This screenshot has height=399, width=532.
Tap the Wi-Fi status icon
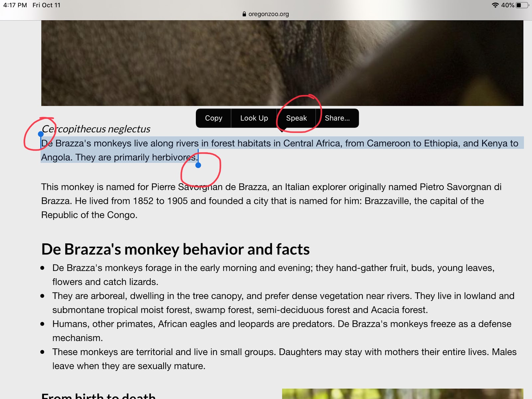(495, 5)
